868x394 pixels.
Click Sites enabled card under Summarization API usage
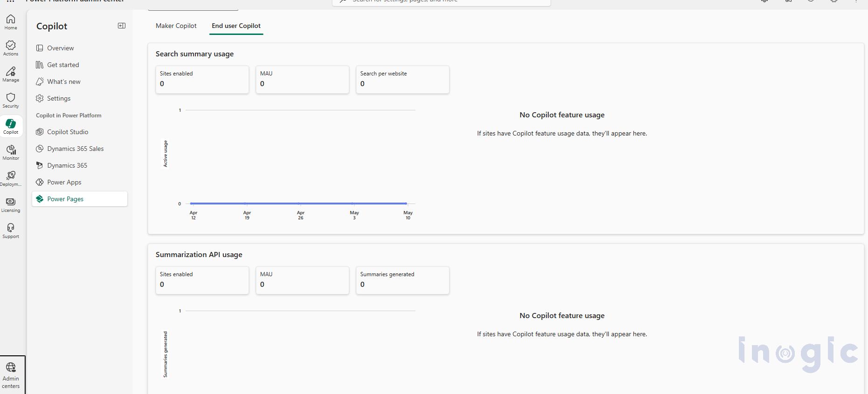tap(202, 280)
